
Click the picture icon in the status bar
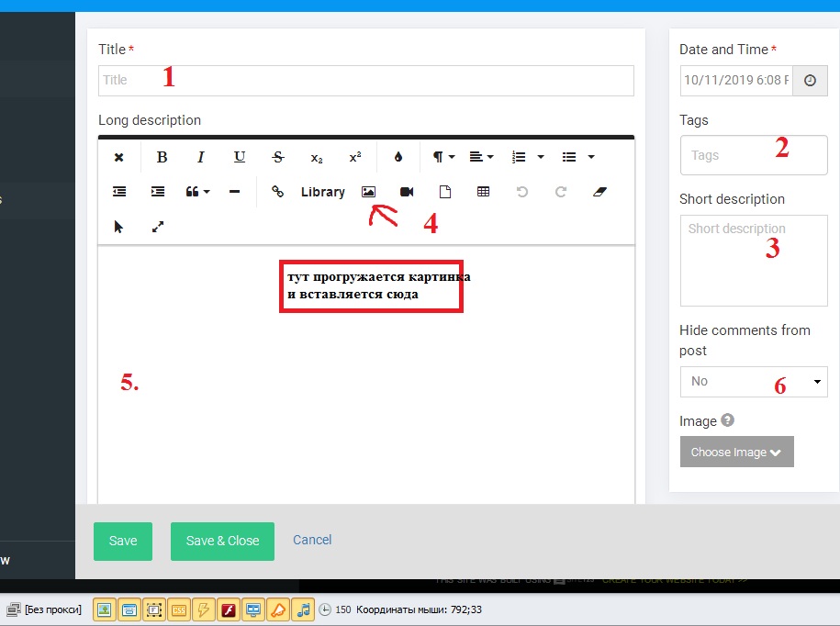[x=105, y=609]
